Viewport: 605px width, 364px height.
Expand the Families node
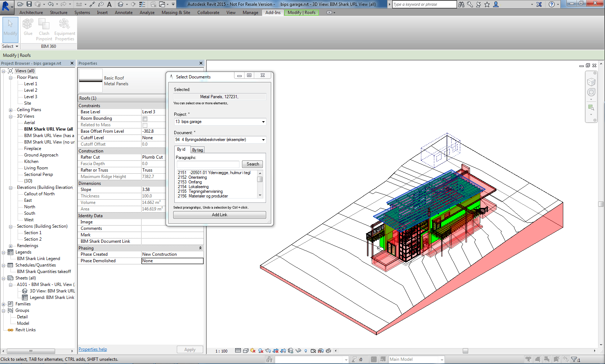tap(3, 304)
